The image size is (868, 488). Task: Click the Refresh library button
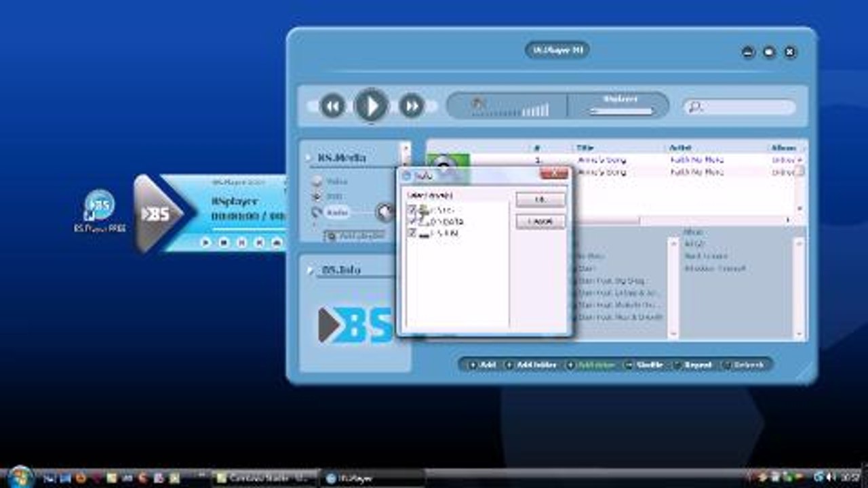[x=743, y=365]
